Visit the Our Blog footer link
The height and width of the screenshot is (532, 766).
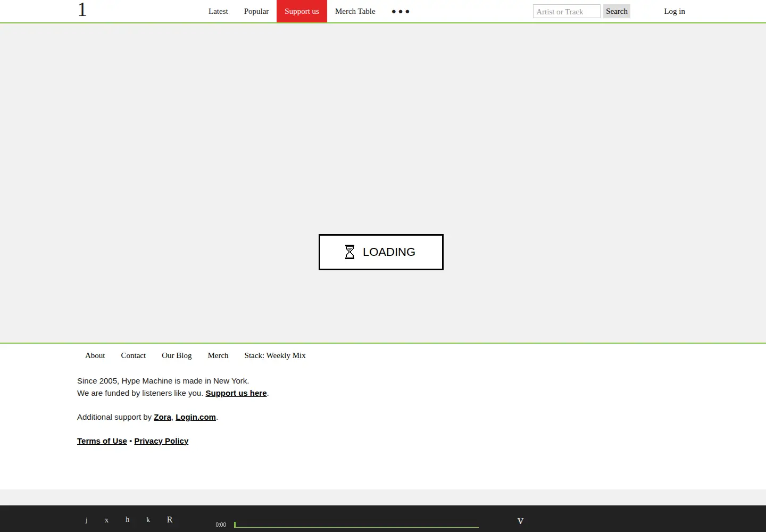(177, 355)
